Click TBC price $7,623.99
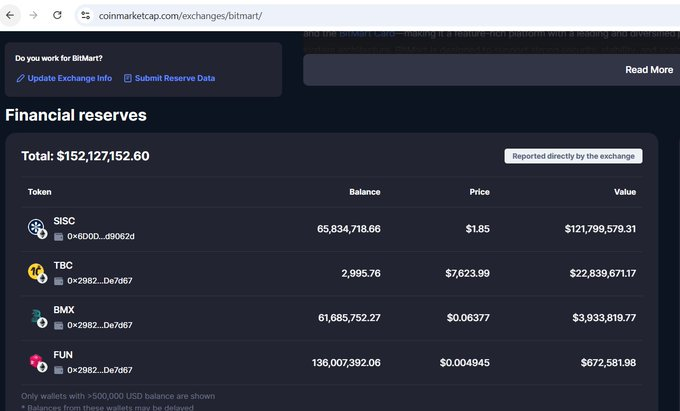 (x=468, y=274)
